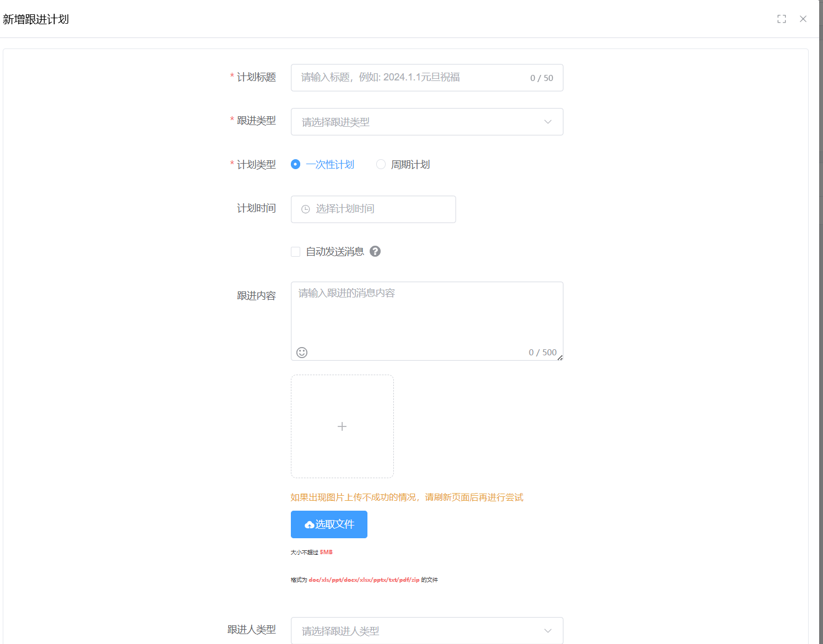Image resolution: width=823 pixels, height=644 pixels.
Task: Click the textarea resize handle icon
Action: pos(560,358)
